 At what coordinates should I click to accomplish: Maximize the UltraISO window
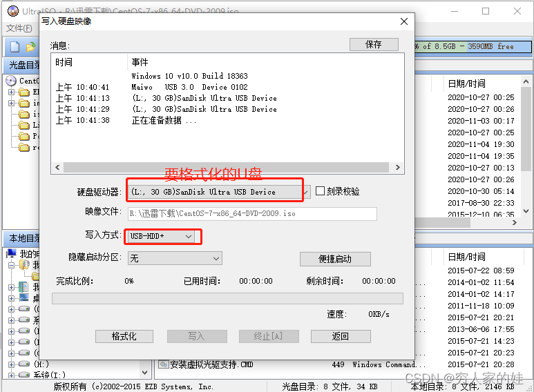click(x=486, y=11)
